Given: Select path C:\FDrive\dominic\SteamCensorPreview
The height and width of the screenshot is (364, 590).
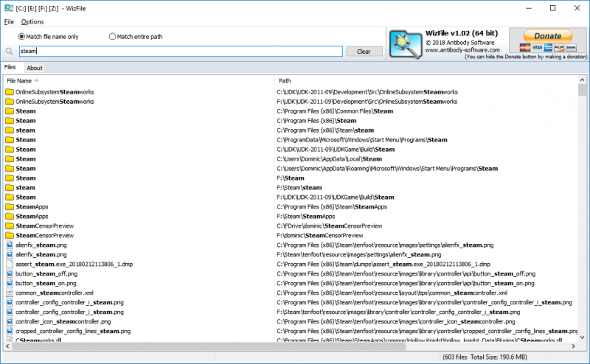Looking at the screenshot, I should 329,226.
